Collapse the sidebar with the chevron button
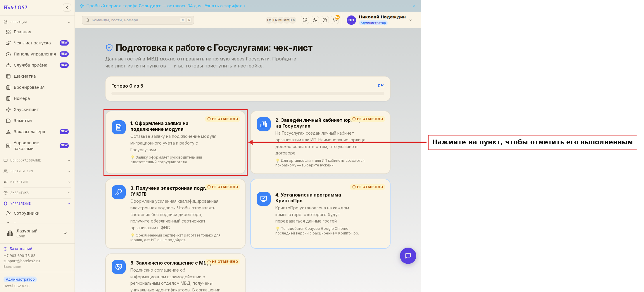Viewport: 644px width, 292px height. pyautogui.click(x=67, y=8)
